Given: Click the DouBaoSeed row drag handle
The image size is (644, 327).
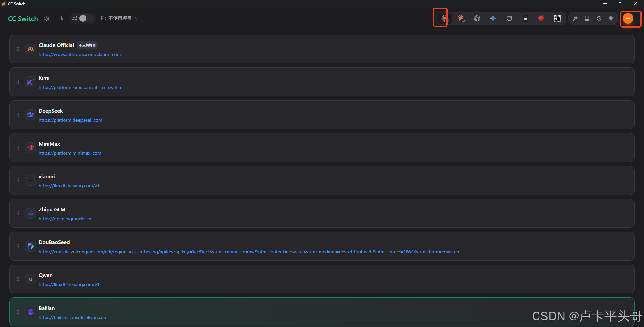Looking at the screenshot, I should [x=18, y=246].
